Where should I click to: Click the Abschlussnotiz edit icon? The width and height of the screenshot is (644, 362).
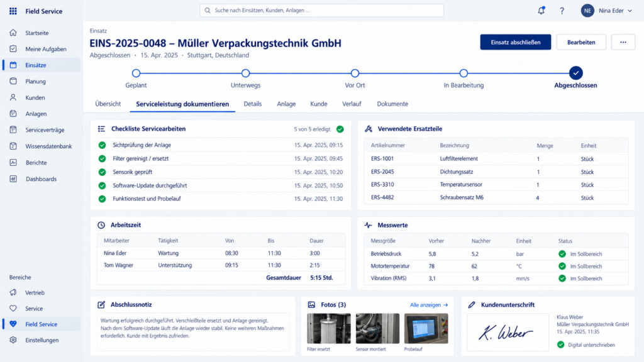point(101,305)
